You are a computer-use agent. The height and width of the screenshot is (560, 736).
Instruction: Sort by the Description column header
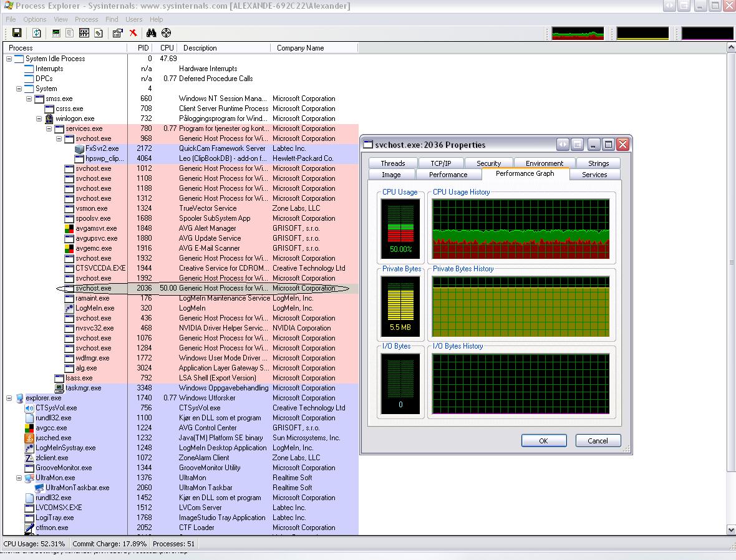(224, 48)
